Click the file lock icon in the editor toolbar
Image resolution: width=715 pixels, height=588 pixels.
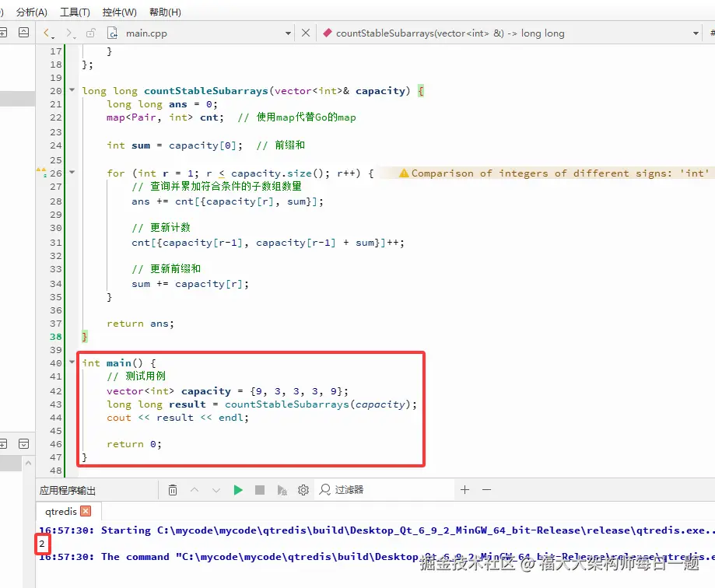pos(91,33)
